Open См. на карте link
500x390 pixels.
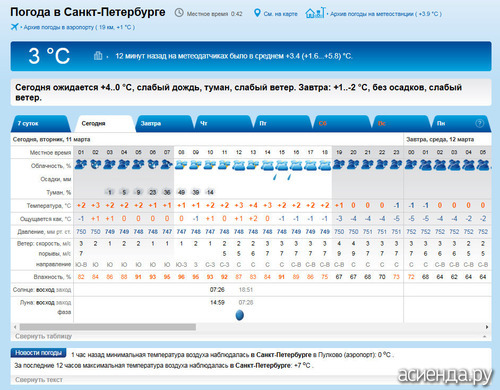click(280, 14)
